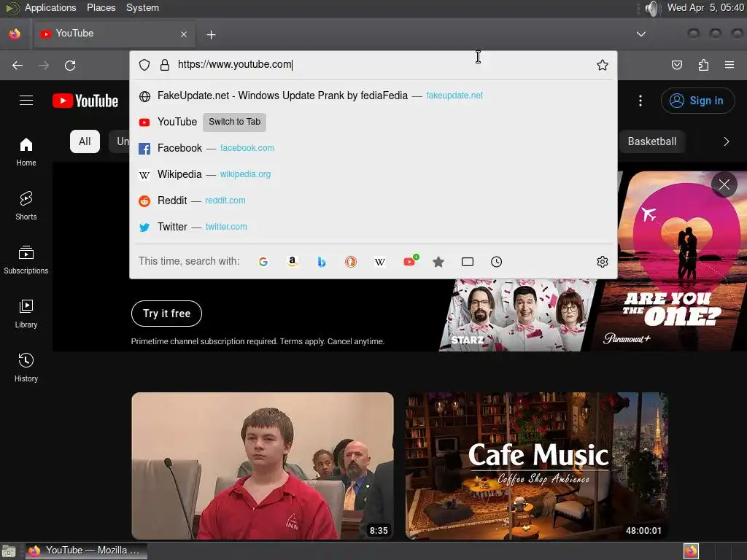Viewport: 747px width, 560px height.
Task: Click the YouTube logo
Action: (x=85, y=101)
